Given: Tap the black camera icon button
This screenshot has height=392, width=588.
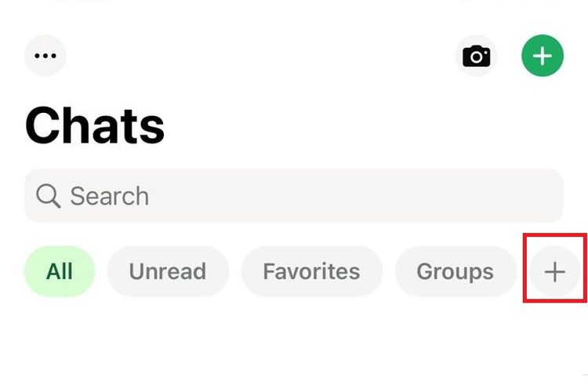Looking at the screenshot, I should (476, 56).
